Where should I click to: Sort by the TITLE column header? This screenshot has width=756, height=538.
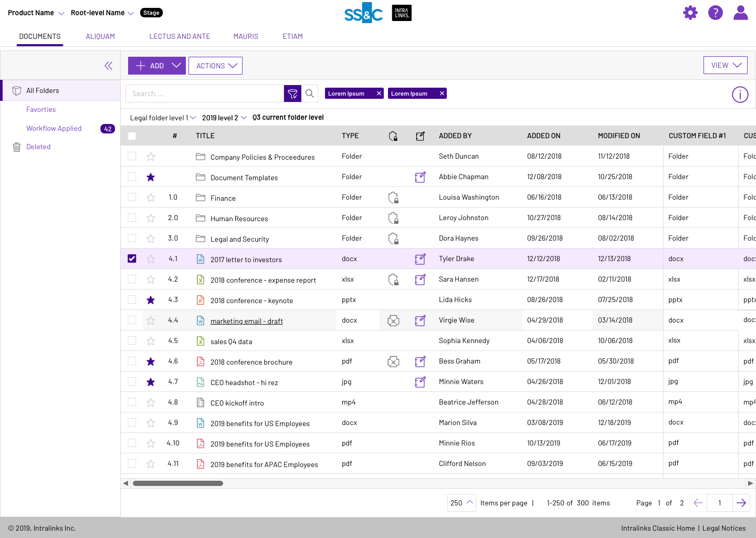[205, 136]
